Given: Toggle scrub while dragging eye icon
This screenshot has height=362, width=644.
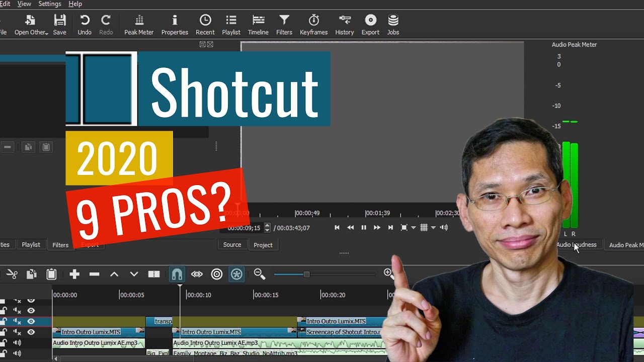Looking at the screenshot, I should [x=197, y=274].
